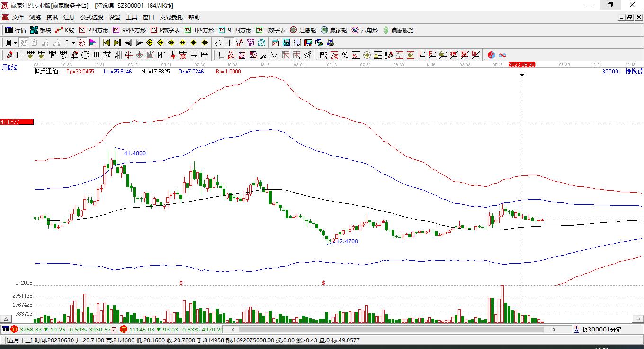644x349 pixels.
Task: Open the 9P四方形 tool
Action: pyautogui.click(x=129, y=30)
